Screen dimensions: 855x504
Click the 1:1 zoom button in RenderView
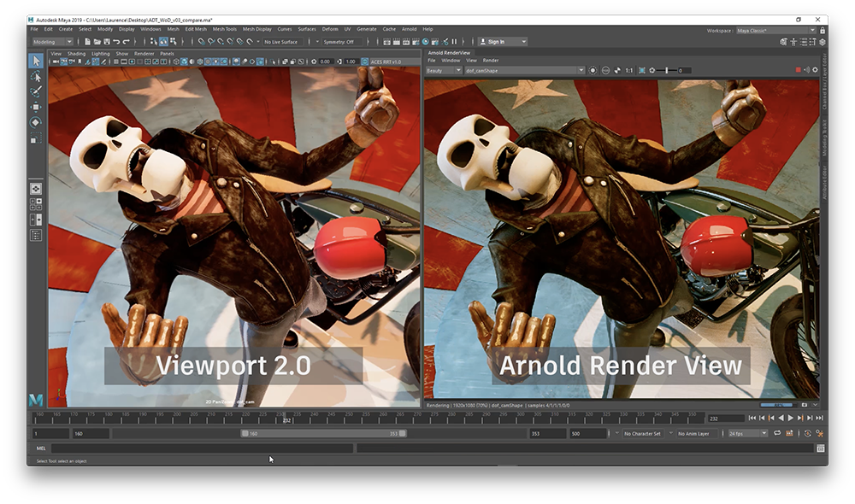pyautogui.click(x=628, y=70)
